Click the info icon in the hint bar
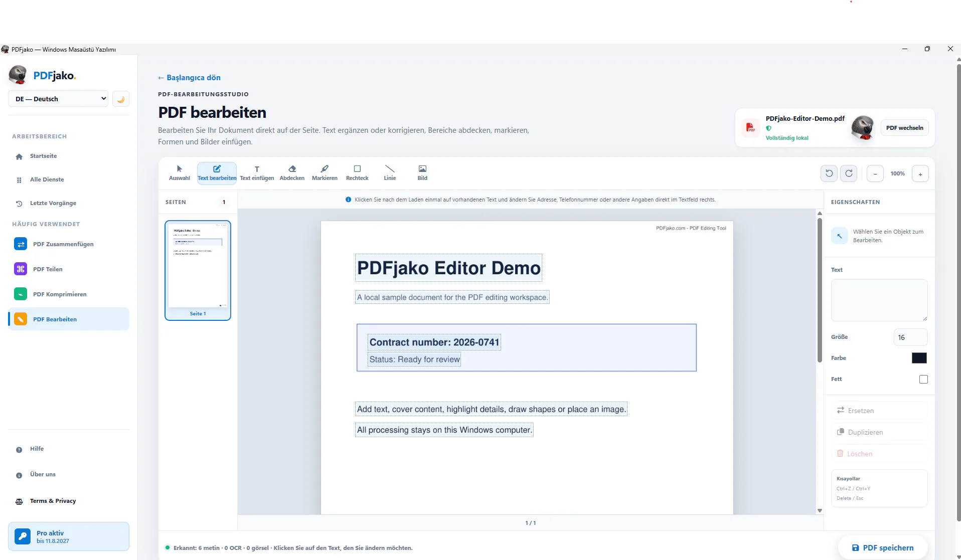This screenshot has height=560, width=961. pos(348,200)
